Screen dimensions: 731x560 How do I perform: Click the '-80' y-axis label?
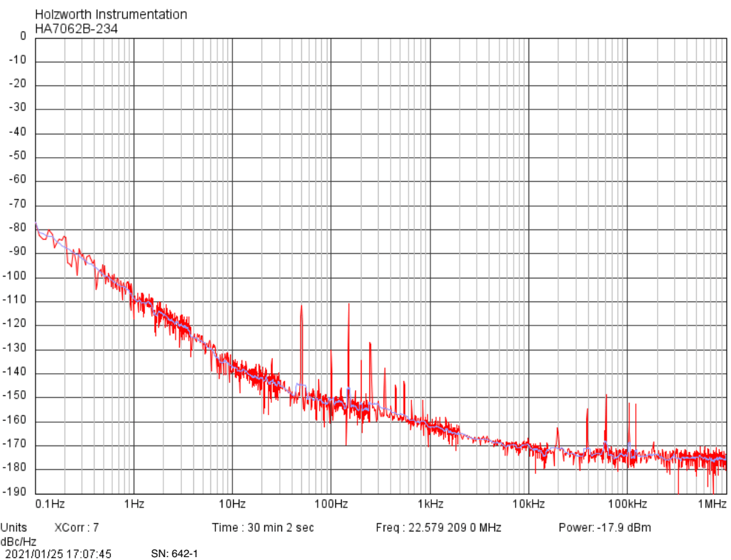coord(18,227)
